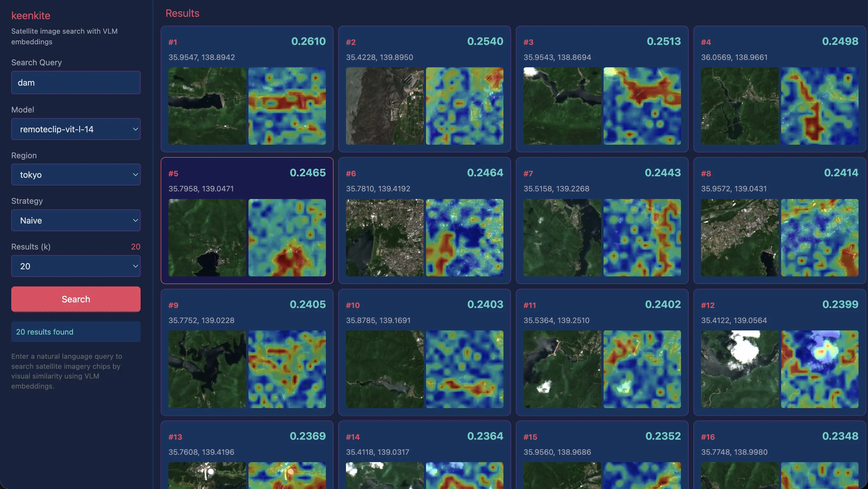Open result #4 satellite image
This screenshot has width=868, height=489.
(x=739, y=106)
